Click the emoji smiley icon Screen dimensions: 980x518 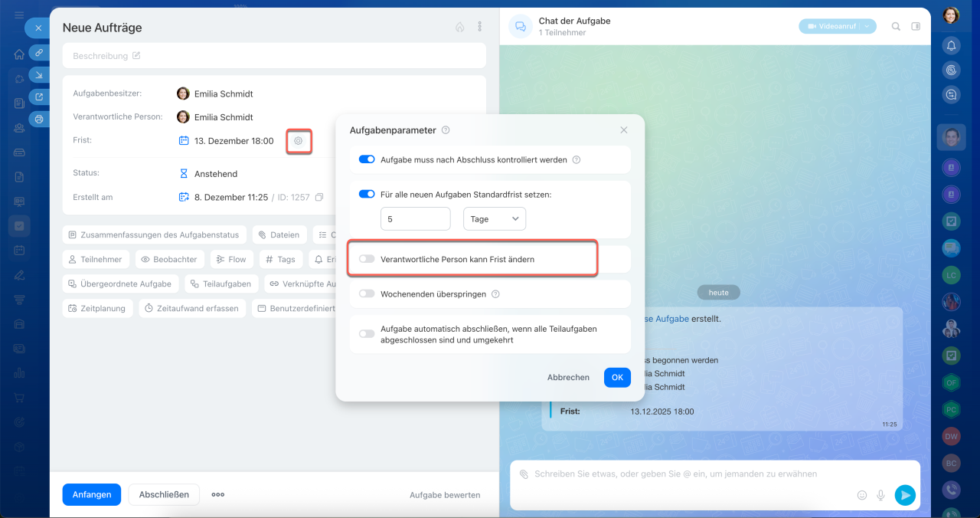[x=862, y=495]
